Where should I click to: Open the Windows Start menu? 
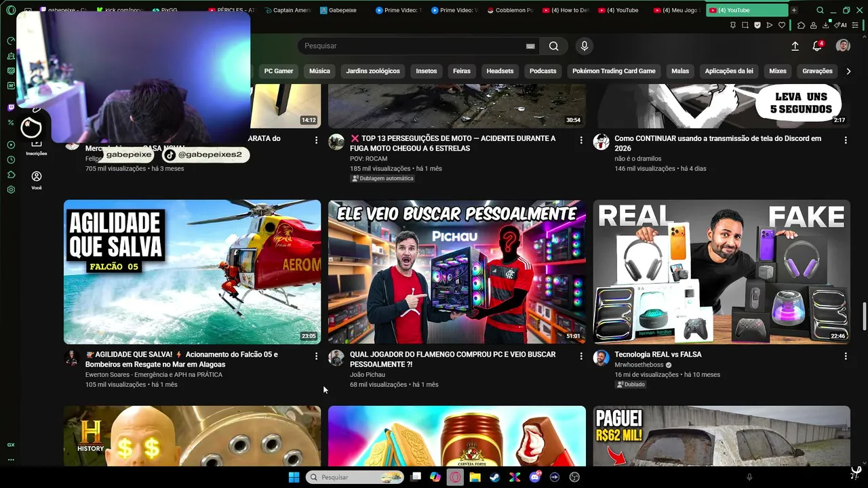tap(294, 477)
